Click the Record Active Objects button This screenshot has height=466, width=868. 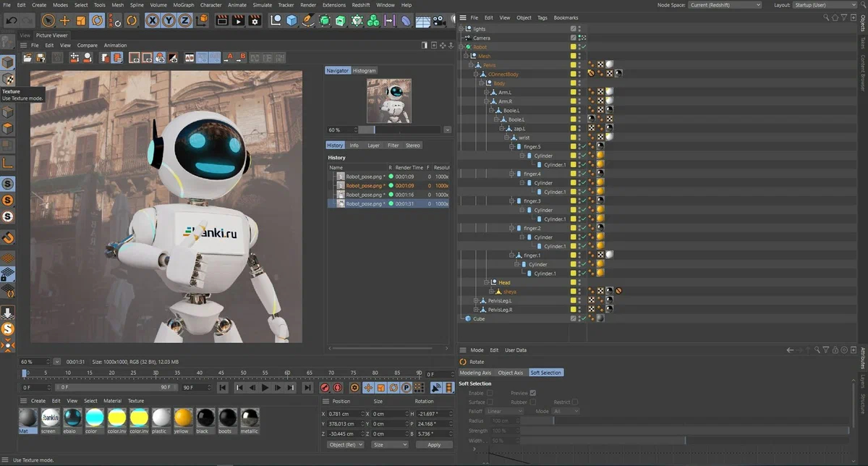(x=325, y=388)
